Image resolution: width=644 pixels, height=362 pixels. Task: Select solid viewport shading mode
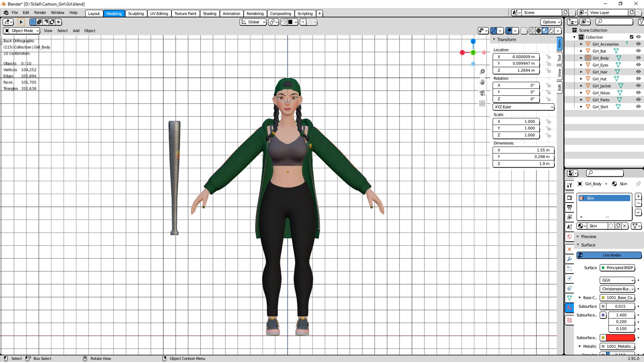pos(538,31)
